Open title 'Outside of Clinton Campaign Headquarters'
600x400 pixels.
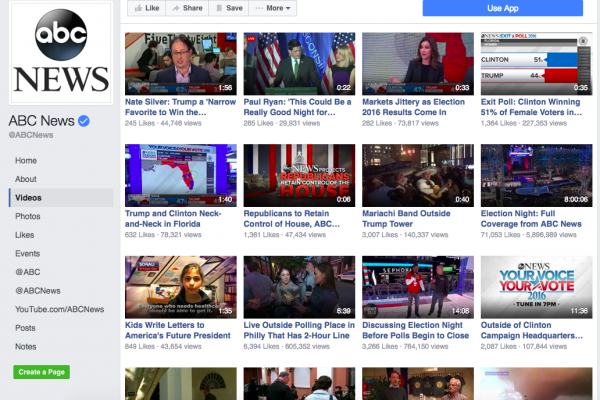point(532,330)
